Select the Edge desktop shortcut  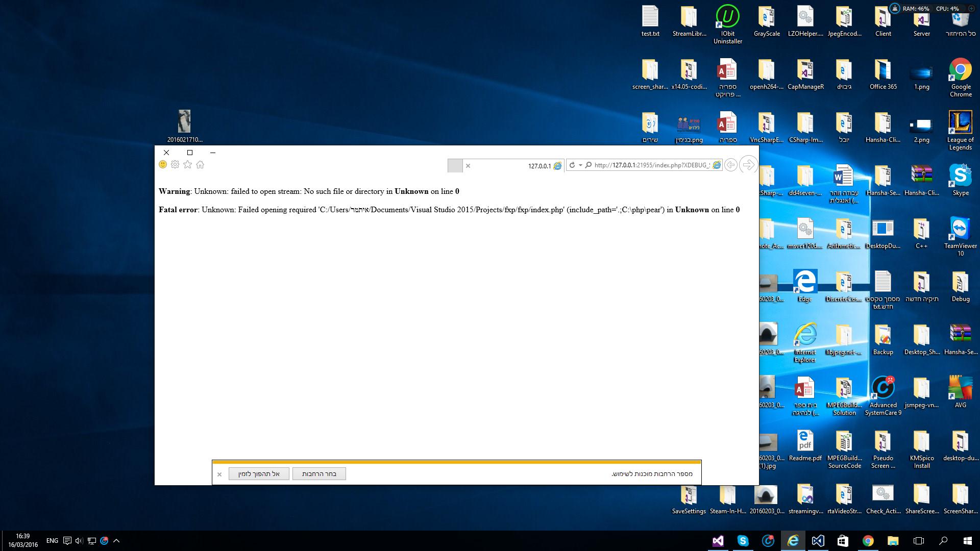click(805, 287)
